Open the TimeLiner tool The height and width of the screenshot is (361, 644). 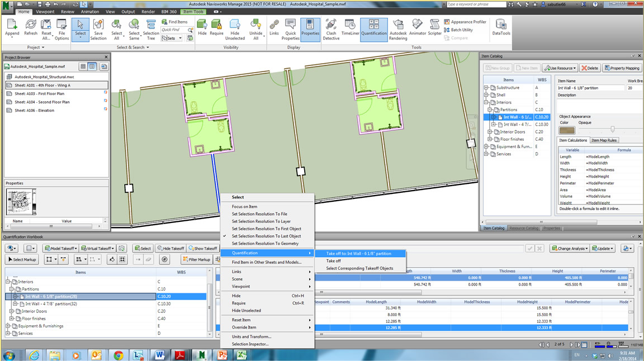click(350, 28)
